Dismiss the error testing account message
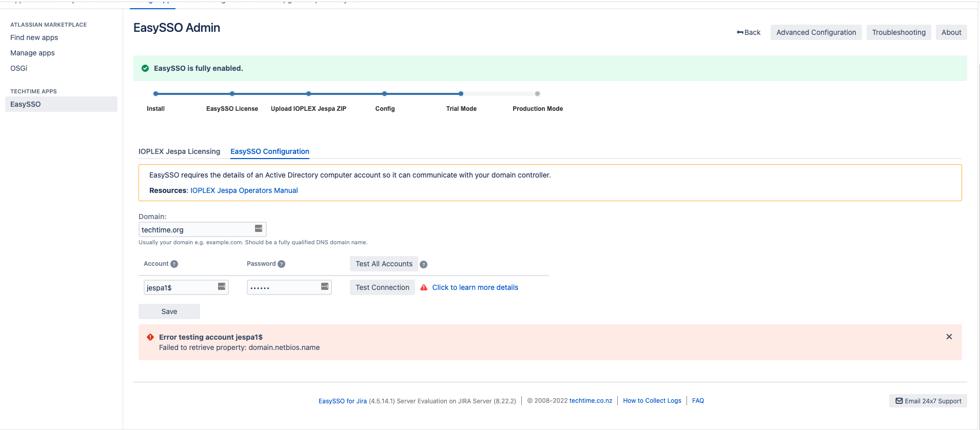This screenshot has height=430, width=980. (949, 337)
